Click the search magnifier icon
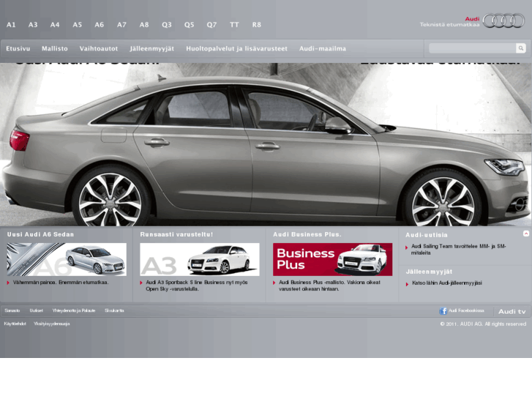 pyautogui.click(x=520, y=48)
